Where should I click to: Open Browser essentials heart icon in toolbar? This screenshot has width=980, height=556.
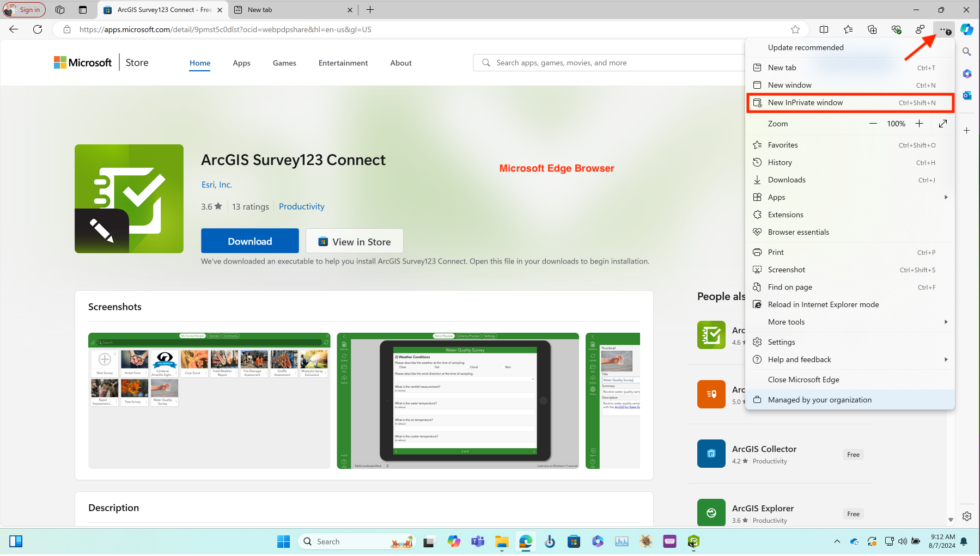pyautogui.click(x=896, y=29)
